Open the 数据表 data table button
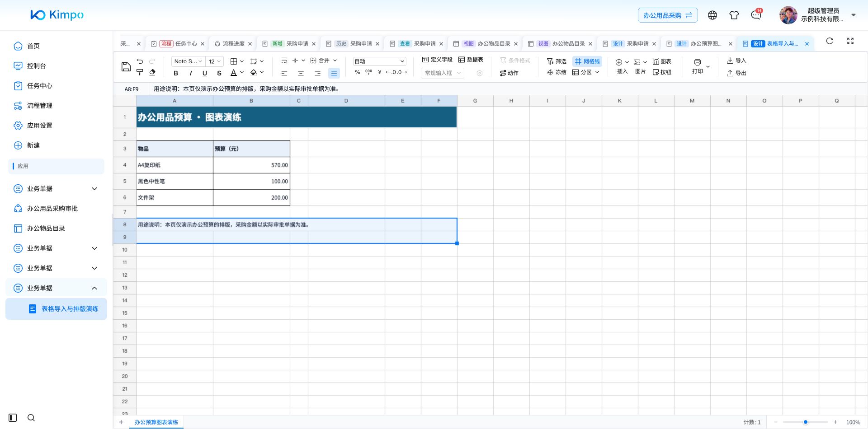 coord(471,60)
